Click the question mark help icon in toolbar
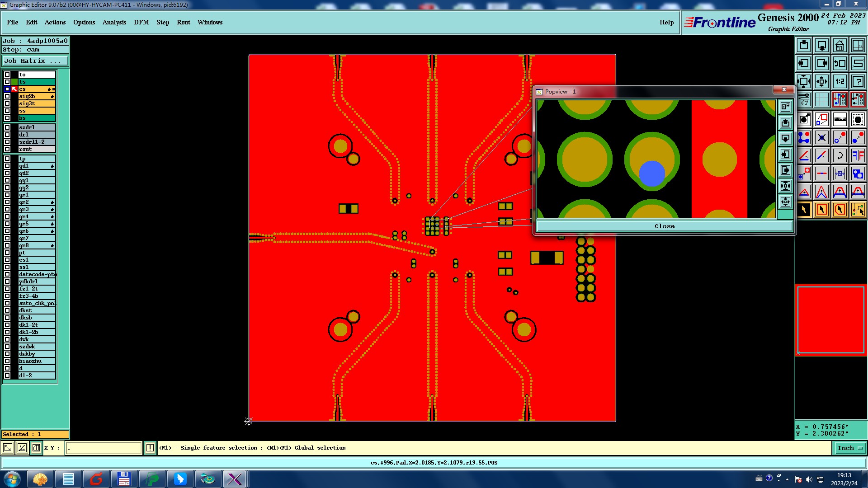The width and height of the screenshot is (868, 488). coord(858,81)
